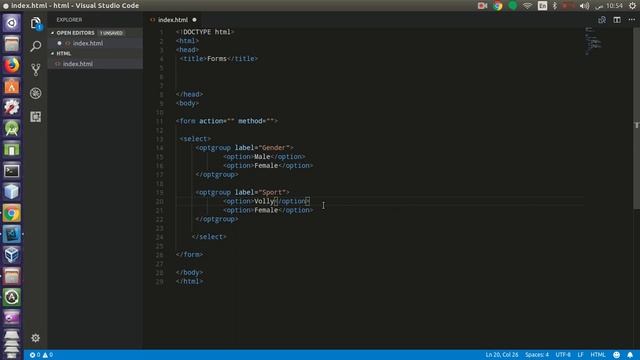The width and height of the screenshot is (640, 360).
Task: Select index.html under HTML folder
Action: click(x=78, y=64)
